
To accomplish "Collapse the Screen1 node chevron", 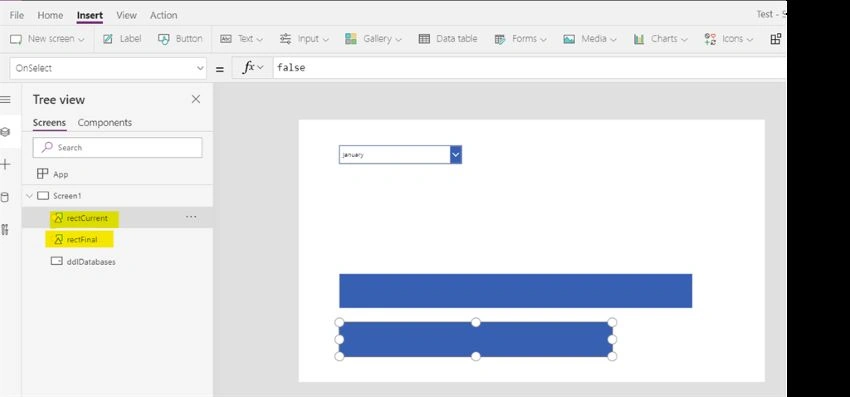I will tap(29, 196).
